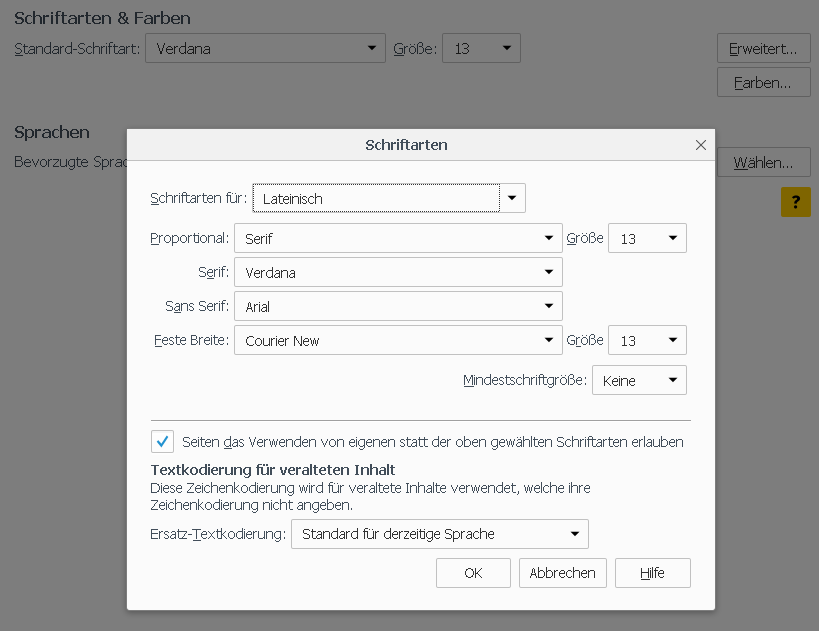The height and width of the screenshot is (631, 819).
Task: Toggle the checkbox allowing pages' own fonts
Action: pyautogui.click(x=162, y=441)
